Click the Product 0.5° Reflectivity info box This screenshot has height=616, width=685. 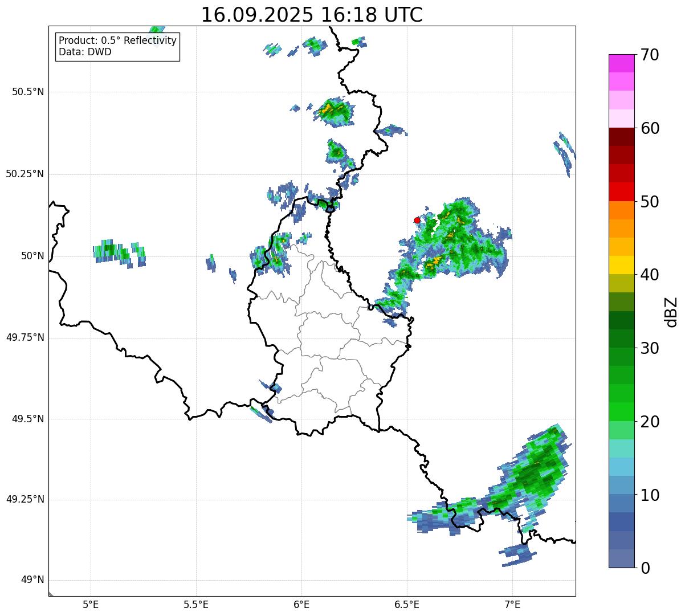coord(117,46)
